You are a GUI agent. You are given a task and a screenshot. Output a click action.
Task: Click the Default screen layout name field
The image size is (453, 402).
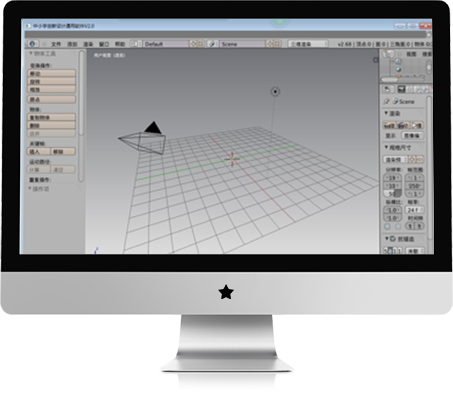click(x=166, y=44)
